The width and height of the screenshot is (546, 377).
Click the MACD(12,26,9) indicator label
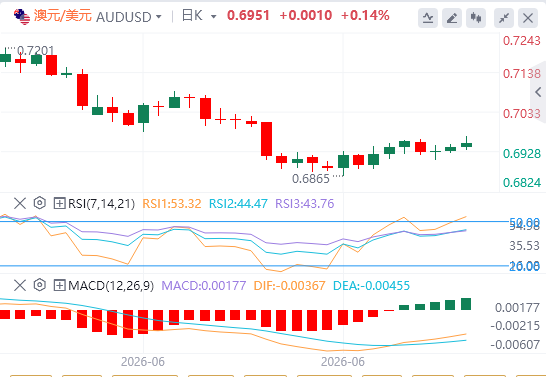tap(111, 286)
